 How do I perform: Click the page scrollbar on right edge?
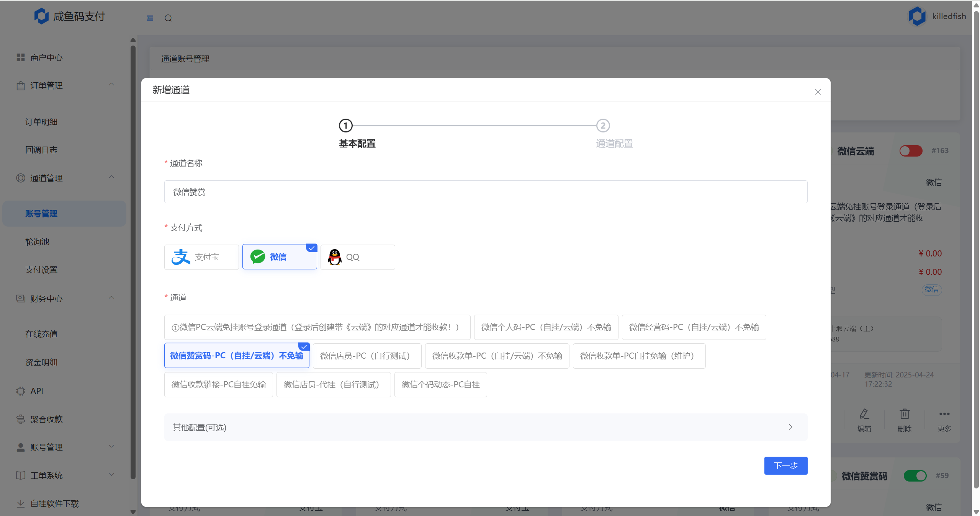[x=976, y=249]
